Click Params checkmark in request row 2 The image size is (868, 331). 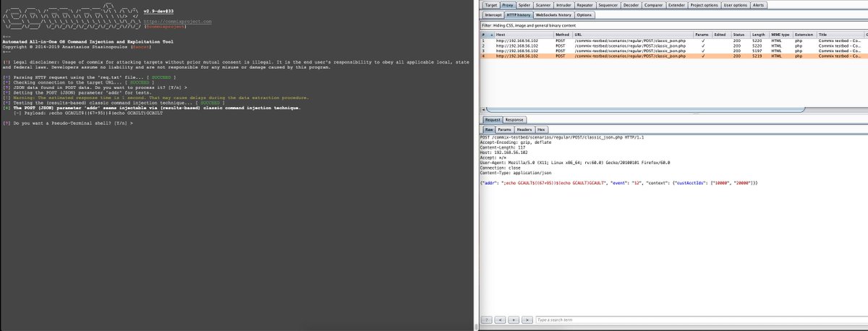tap(704, 46)
